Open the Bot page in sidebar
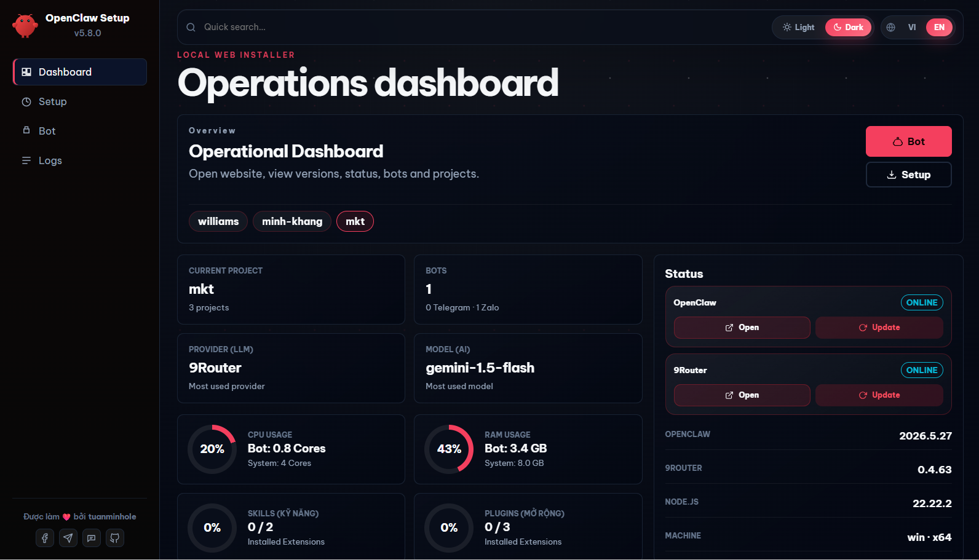This screenshot has height=560, width=979. pos(80,131)
